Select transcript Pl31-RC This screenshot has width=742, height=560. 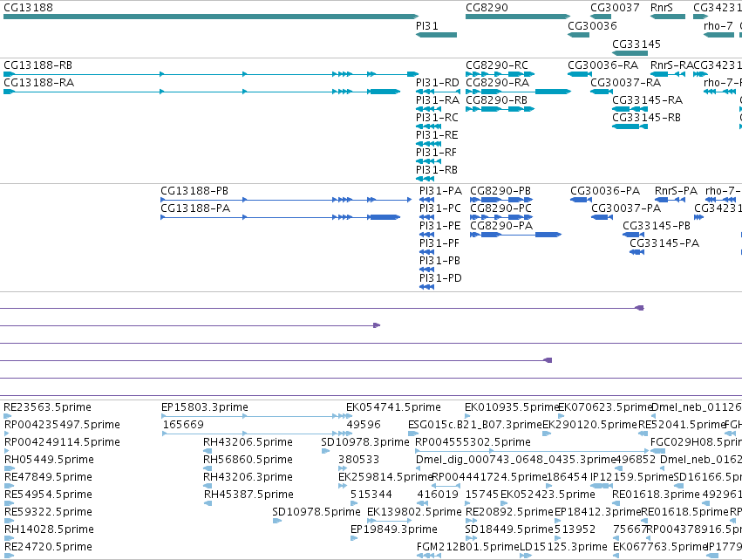point(429,126)
